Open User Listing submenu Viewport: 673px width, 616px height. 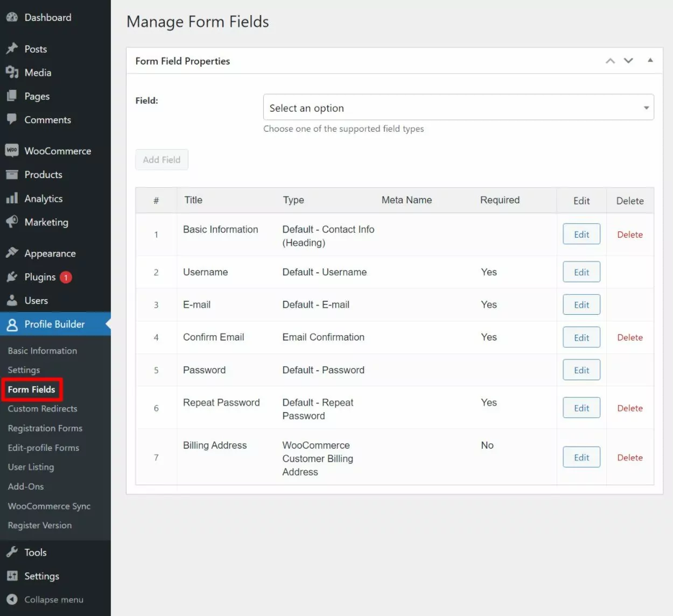point(31,467)
